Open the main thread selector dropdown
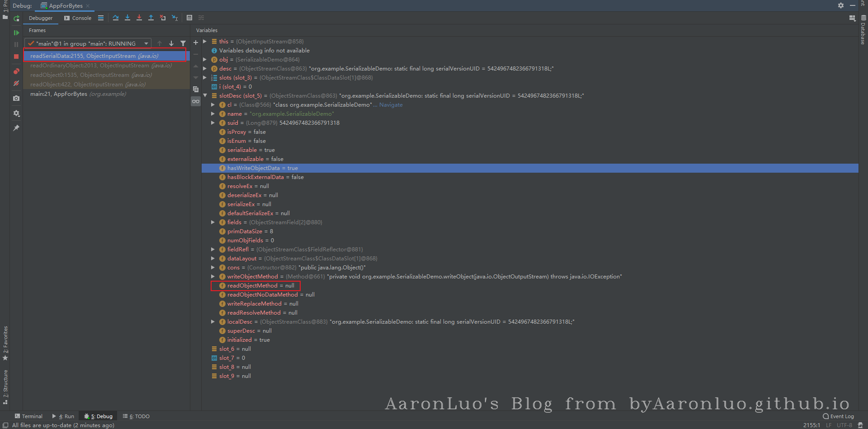This screenshot has width=868, height=429. (146, 44)
